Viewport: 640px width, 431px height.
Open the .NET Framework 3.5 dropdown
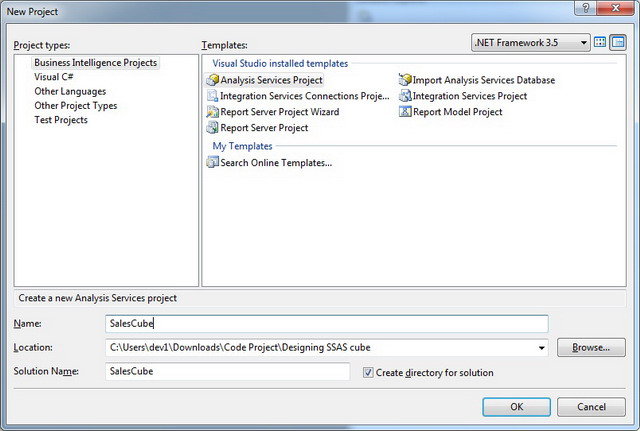531,42
